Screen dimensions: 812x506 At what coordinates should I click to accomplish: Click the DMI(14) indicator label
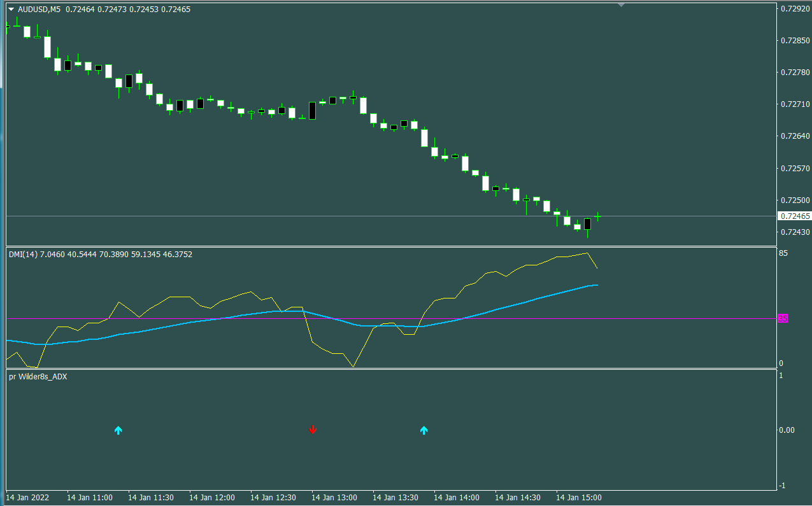[x=23, y=255]
